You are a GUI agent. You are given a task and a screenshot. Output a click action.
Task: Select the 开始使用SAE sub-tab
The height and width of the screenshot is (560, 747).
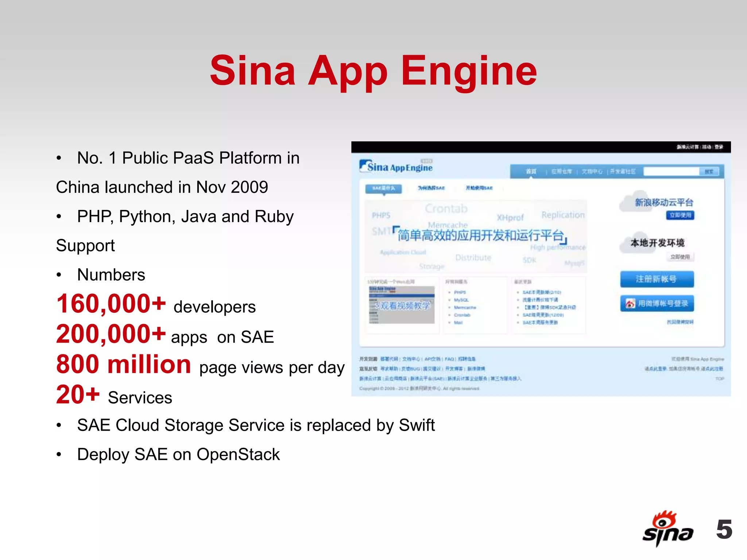479,188
